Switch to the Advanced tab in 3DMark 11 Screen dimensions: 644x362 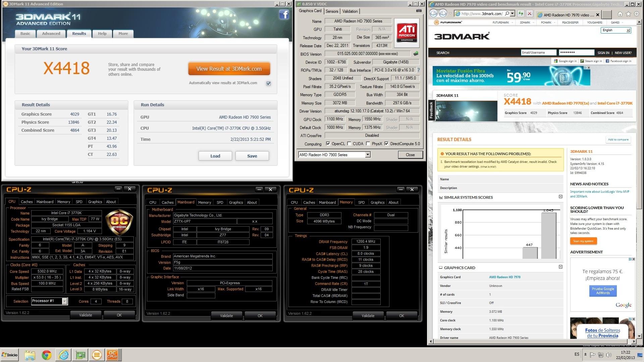(x=51, y=34)
